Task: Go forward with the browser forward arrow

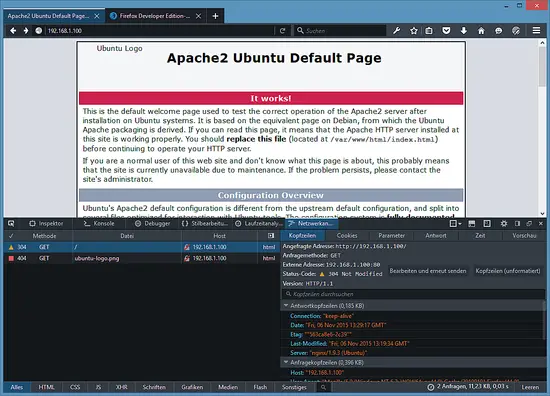Action: [x=26, y=31]
